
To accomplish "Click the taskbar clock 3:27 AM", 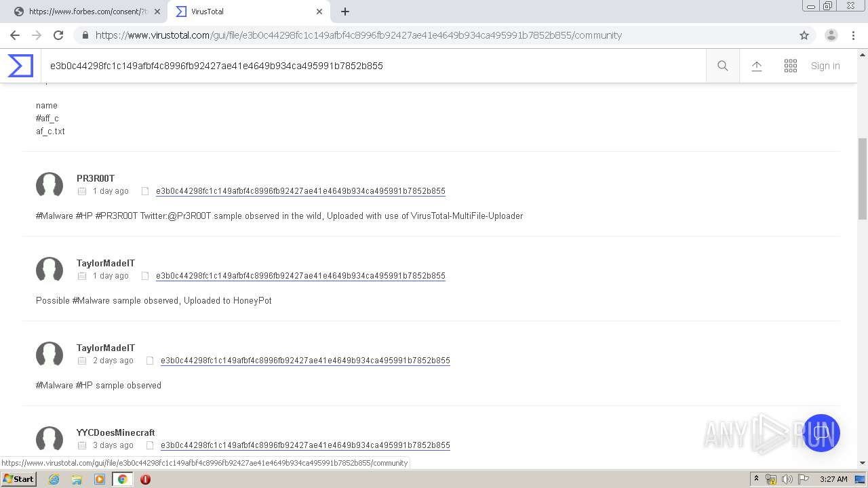I will [x=833, y=479].
